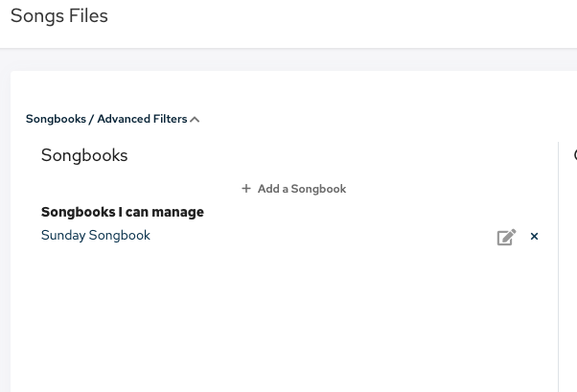The height and width of the screenshot is (392, 577).
Task: Click the vertical divider beside Songbooks panel
Action: (558, 268)
